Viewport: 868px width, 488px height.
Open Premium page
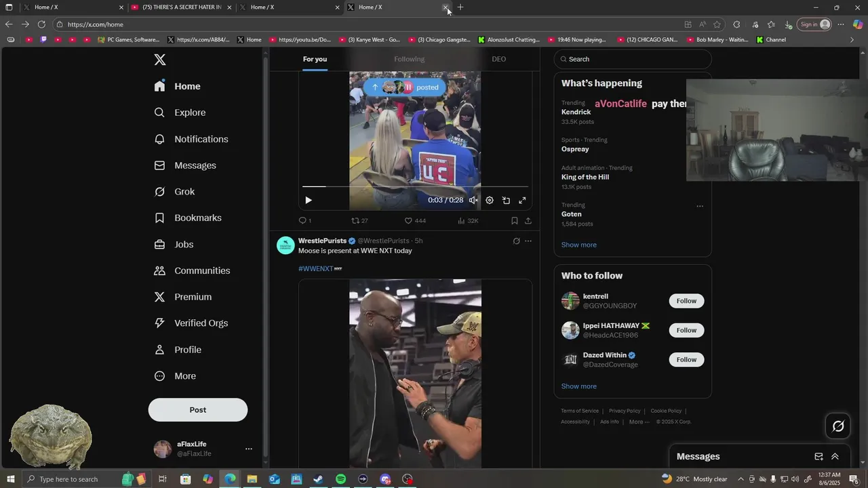(183, 297)
